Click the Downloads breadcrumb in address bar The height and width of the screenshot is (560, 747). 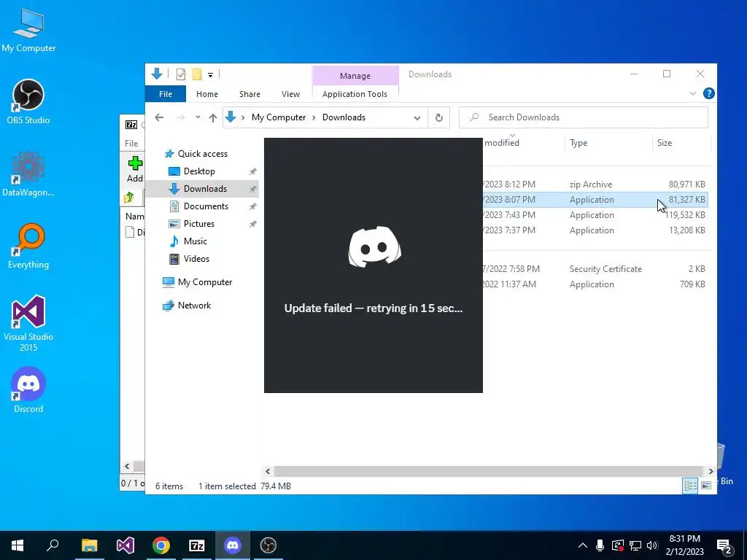[344, 117]
